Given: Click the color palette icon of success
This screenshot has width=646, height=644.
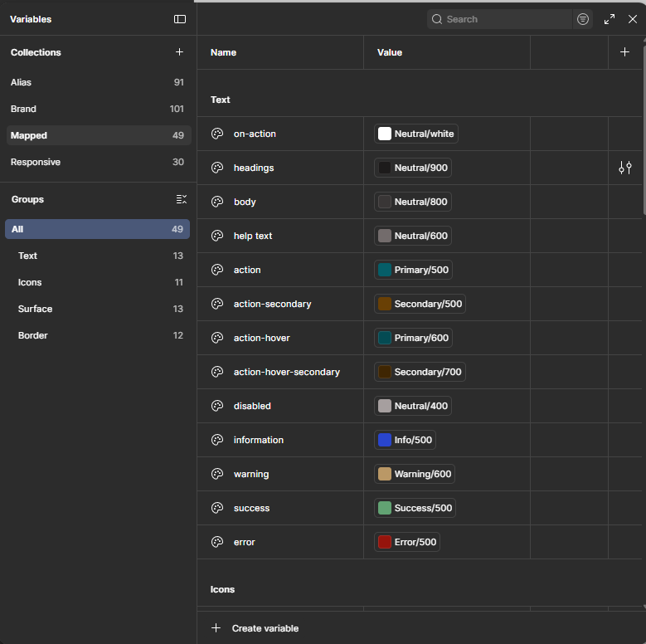Looking at the screenshot, I should point(217,508).
